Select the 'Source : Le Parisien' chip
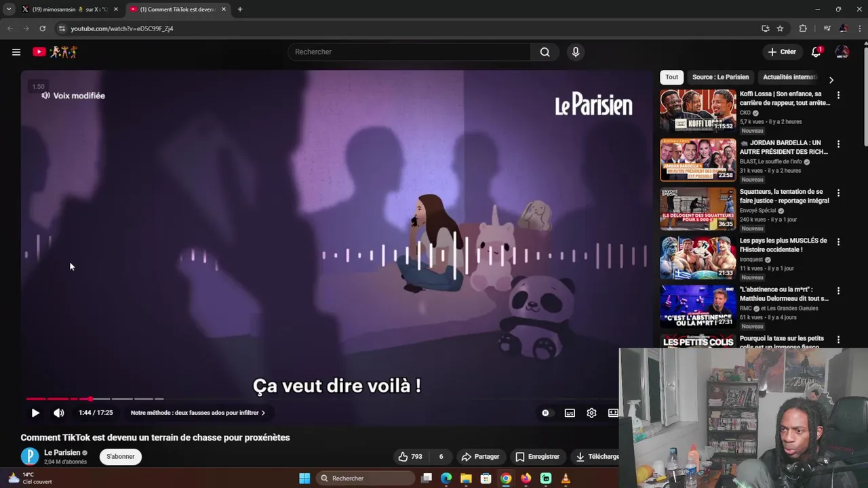Viewport: 868px width, 488px height. pyautogui.click(x=720, y=77)
